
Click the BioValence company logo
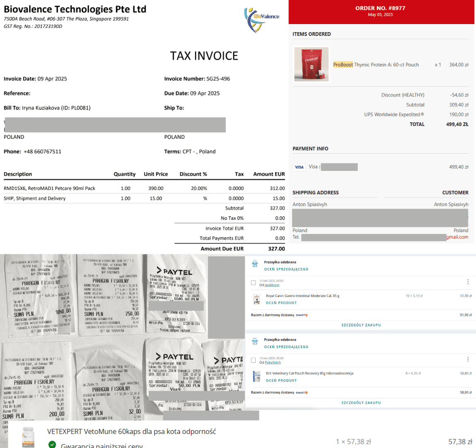(261, 20)
